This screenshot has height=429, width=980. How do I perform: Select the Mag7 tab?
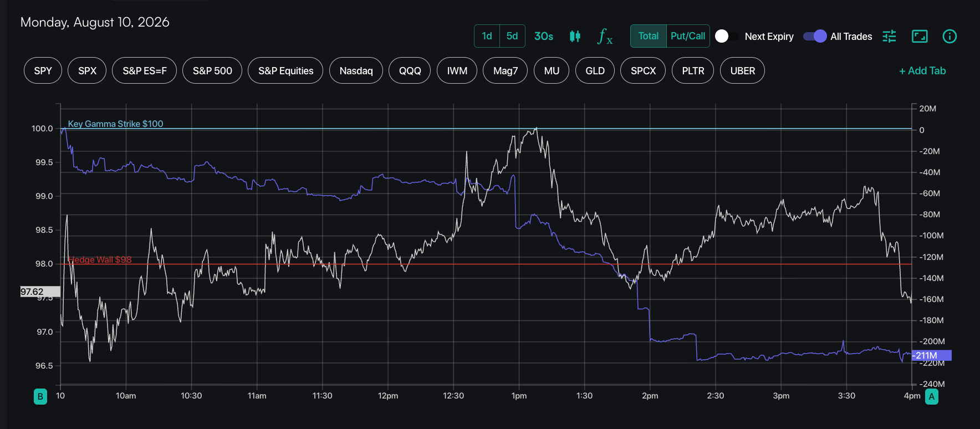pos(505,70)
